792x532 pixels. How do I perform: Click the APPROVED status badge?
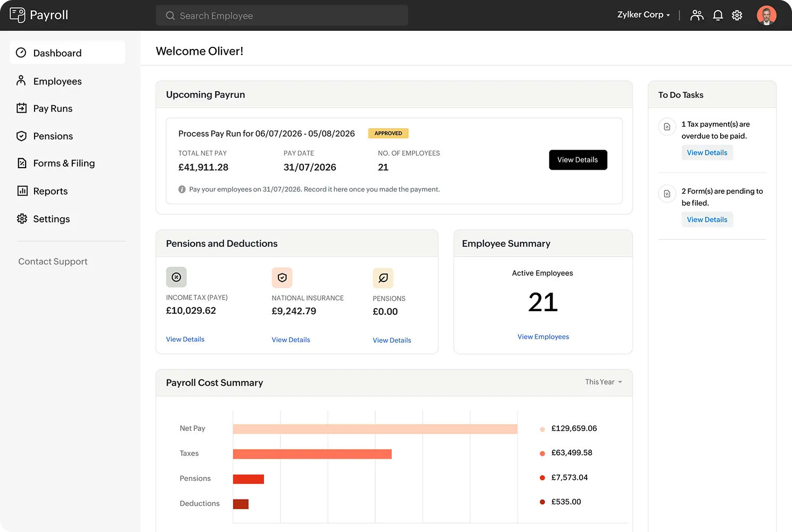[x=388, y=134]
